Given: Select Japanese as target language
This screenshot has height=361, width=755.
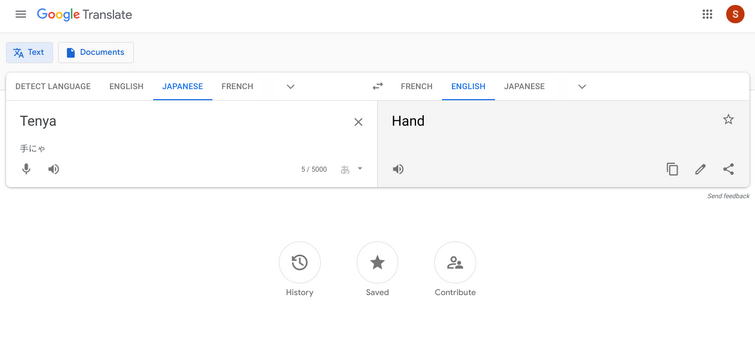Looking at the screenshot, I should pos(524,87).
